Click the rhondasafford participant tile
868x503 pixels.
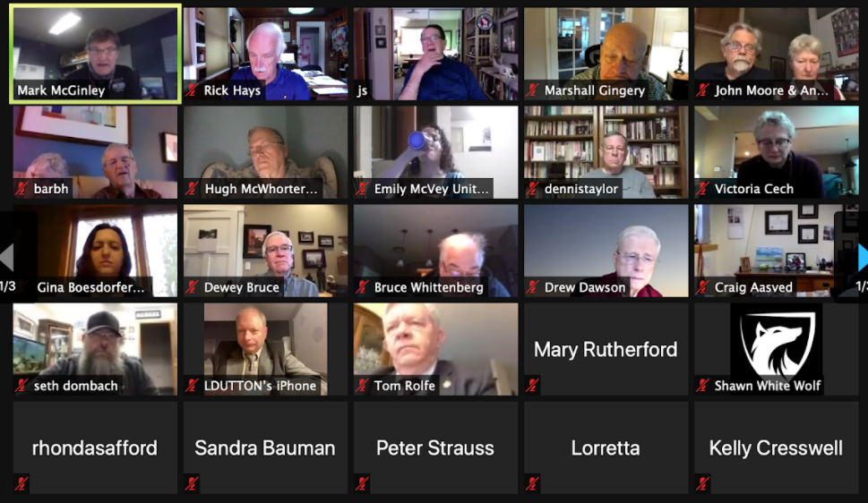[x=95, y=448]
